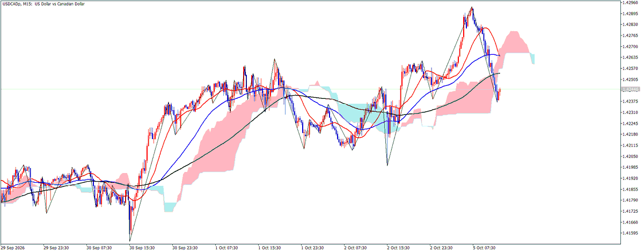
Task: Click the '1 Oct 15:30' time axis label
Action: click(270, 248)
